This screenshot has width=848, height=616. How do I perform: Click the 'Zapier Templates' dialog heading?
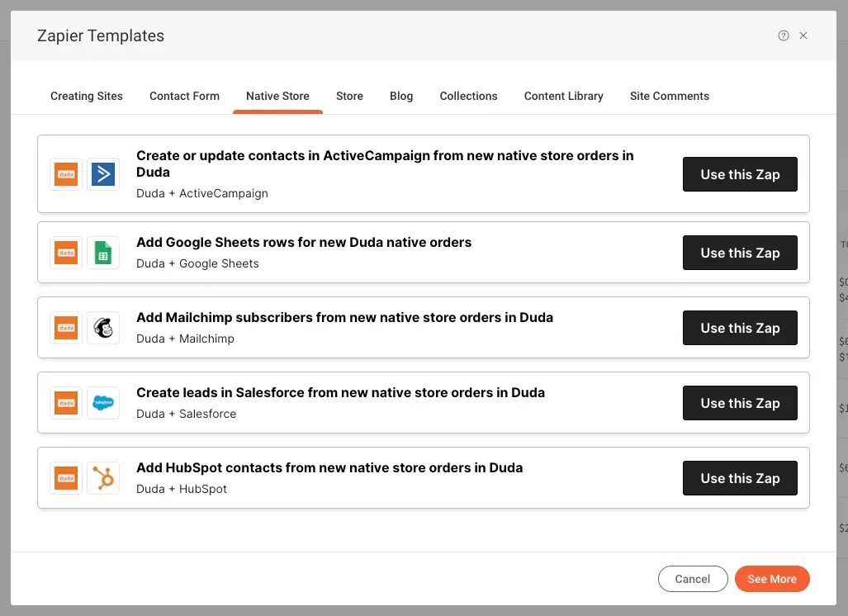[101, 36]
